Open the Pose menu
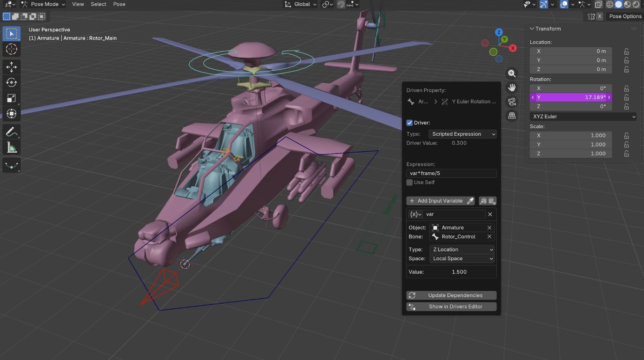This screenshot has height=360, width=644. [119, 4]
